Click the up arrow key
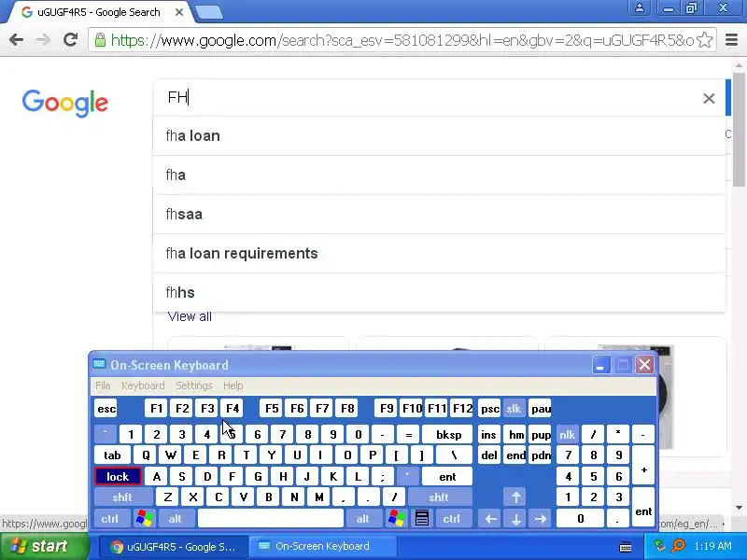 [x=515, y=497]
